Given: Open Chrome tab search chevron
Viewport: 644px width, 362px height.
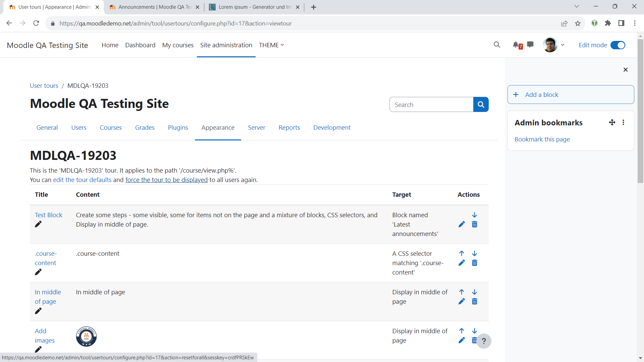Looking at the screenshot, I should pyautogui.click(x=577, y=6).
